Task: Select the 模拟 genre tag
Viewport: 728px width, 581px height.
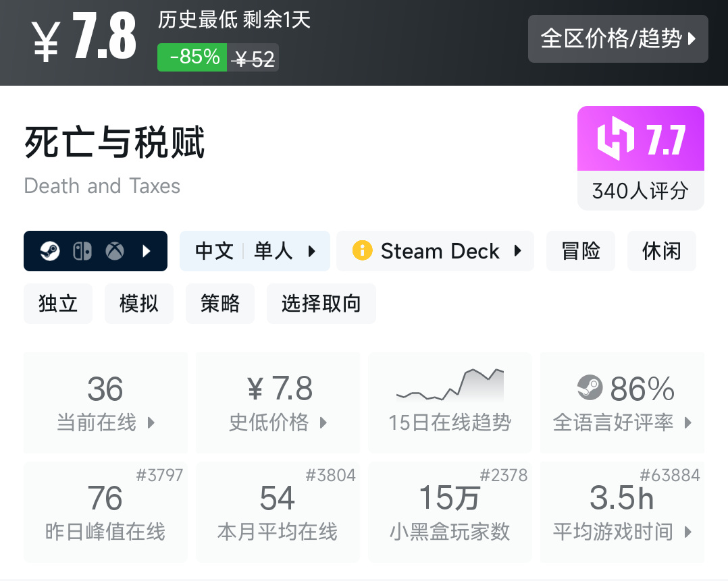Action: (139, 304)
